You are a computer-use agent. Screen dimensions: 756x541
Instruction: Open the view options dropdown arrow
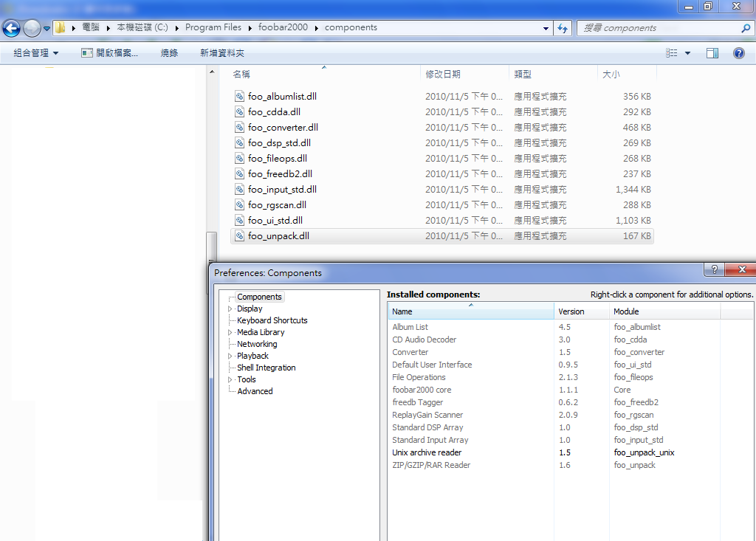(687, 53)
